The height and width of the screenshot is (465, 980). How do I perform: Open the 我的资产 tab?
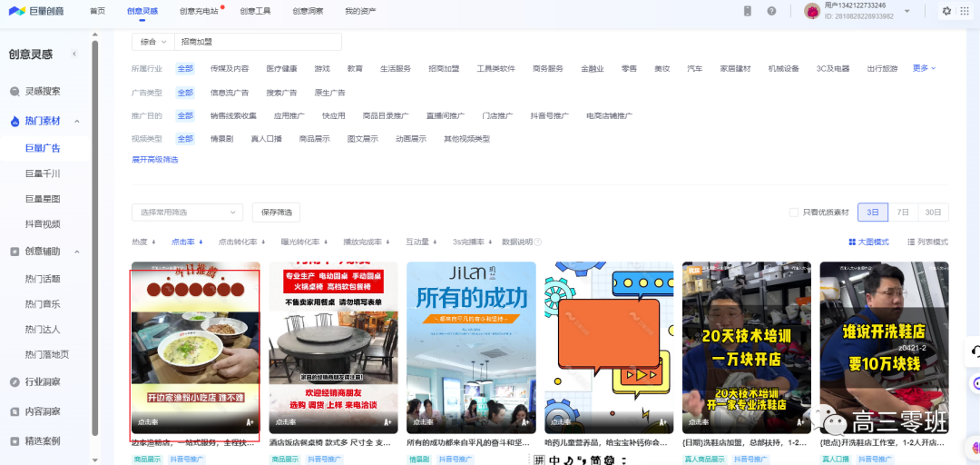[360, 11]
